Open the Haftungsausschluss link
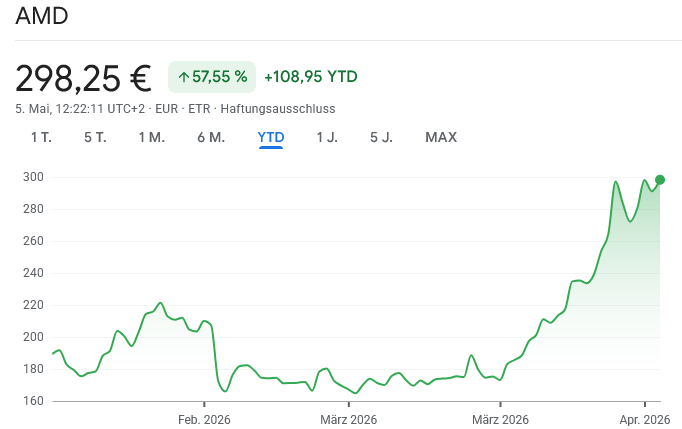Image resolution: width=682 pixels, height=429 pixels. pos(278,109)
